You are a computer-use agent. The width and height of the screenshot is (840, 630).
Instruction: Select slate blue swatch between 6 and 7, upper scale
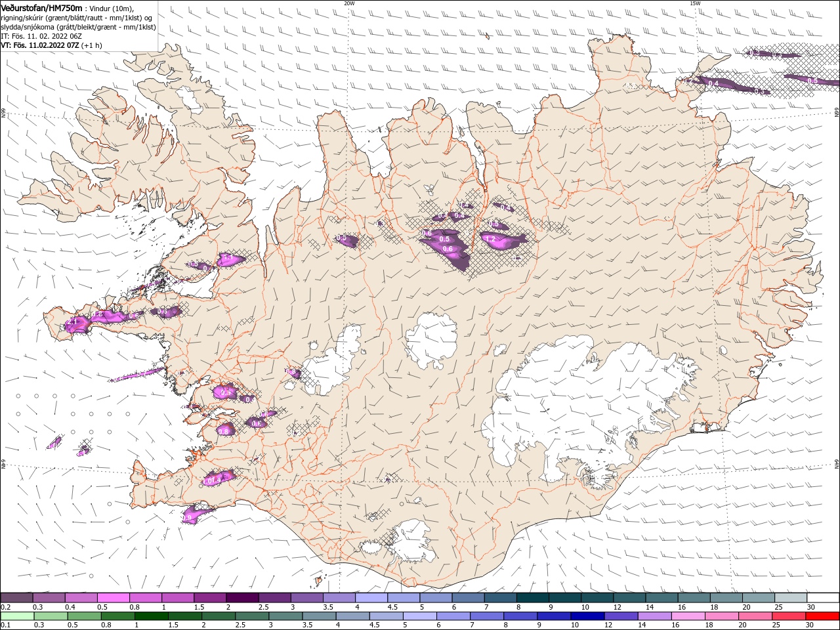coord(468,598)
